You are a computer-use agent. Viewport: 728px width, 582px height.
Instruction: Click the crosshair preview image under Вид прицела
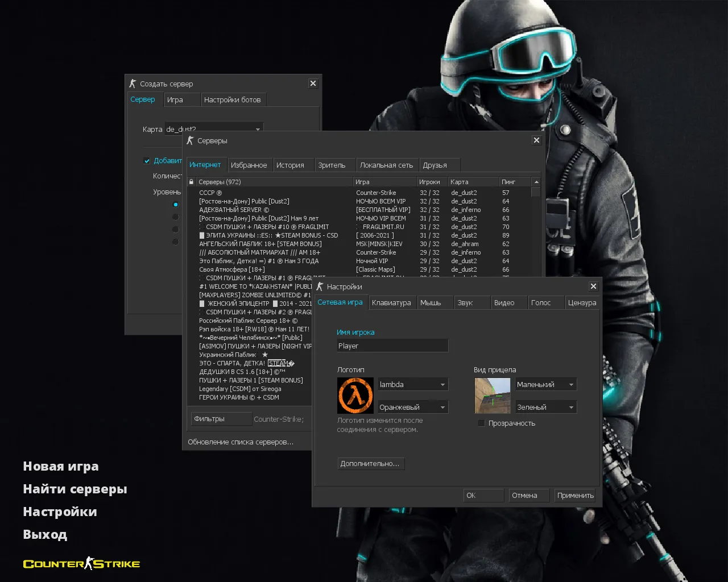(x=493, y=396)
